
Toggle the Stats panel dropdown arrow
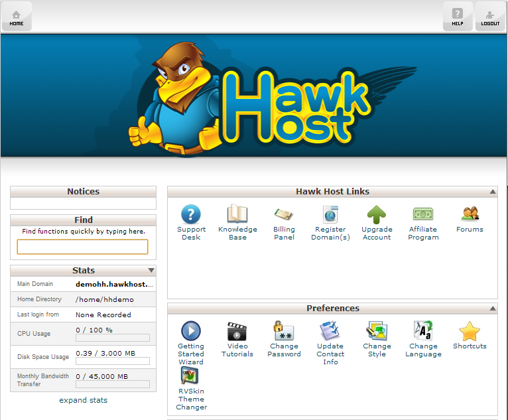click(x=151, y=271)
